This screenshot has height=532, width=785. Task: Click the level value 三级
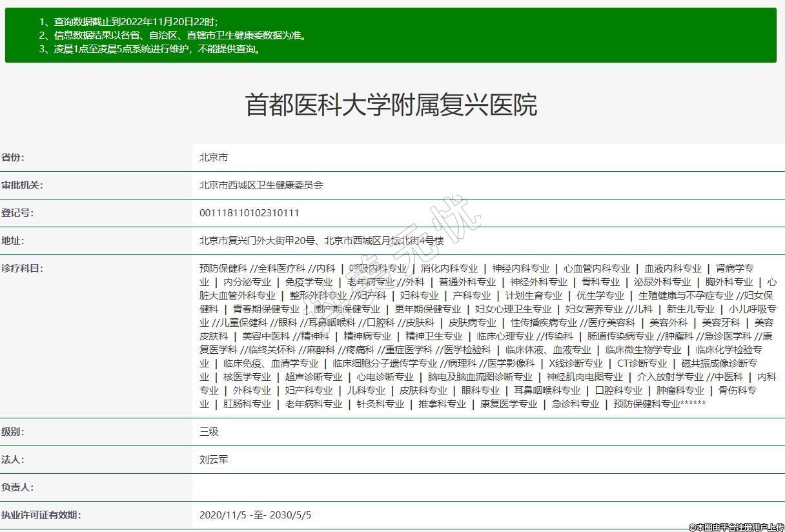209,432
